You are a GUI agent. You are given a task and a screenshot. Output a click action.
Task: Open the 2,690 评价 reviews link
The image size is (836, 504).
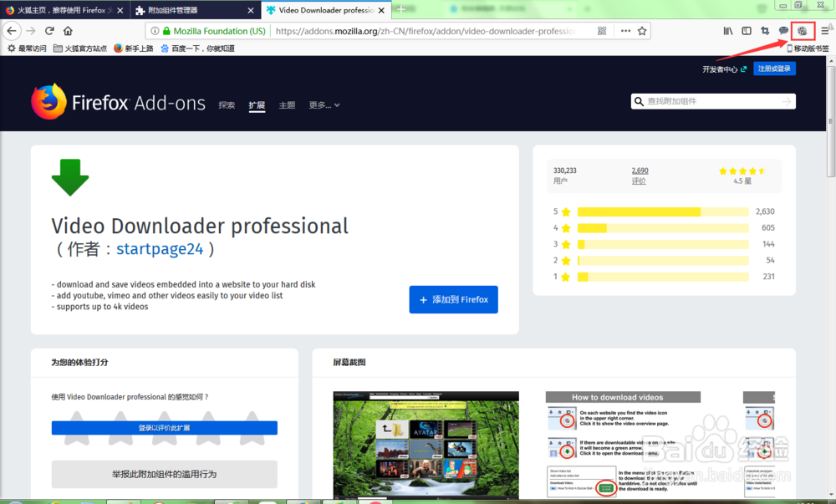tap(640, 176)
